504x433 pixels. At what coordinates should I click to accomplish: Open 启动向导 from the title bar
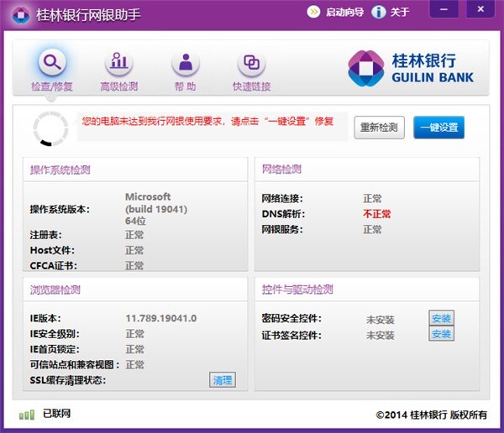(x=344, y=13)
